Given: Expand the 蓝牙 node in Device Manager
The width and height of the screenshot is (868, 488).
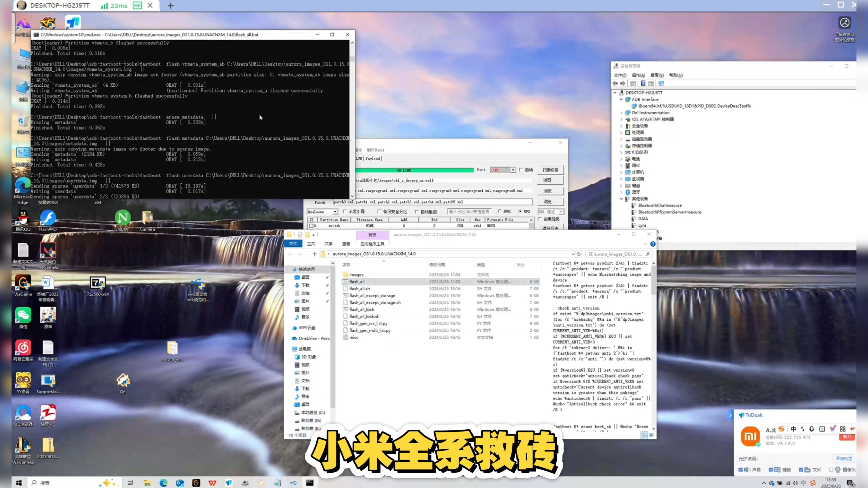Looking at the screenshot, I should (x=621, y=192).
